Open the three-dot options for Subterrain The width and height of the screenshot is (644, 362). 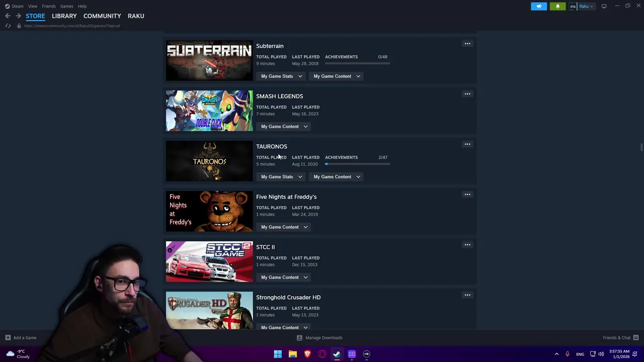pyautogui.click(x=467, y=44)
